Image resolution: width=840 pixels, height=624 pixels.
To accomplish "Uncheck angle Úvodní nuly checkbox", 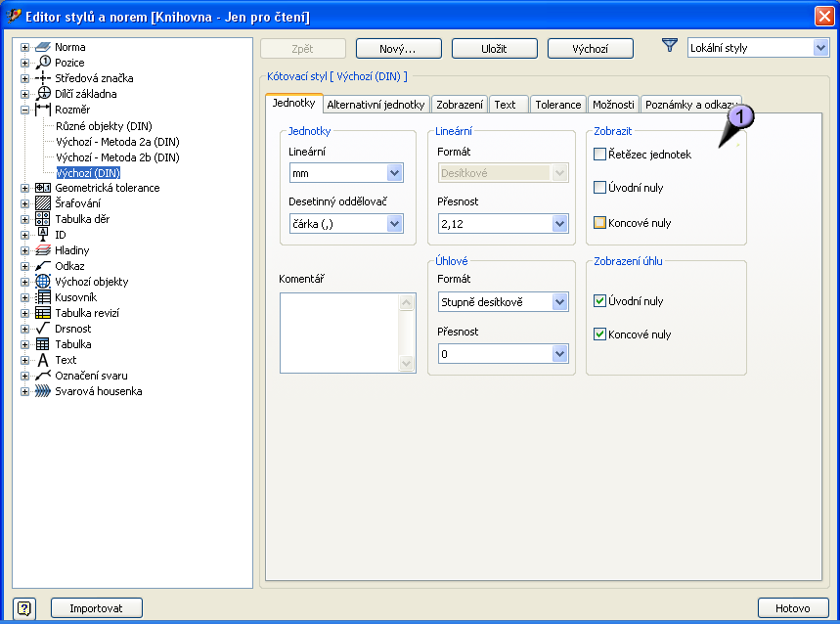I will point(600,301).
